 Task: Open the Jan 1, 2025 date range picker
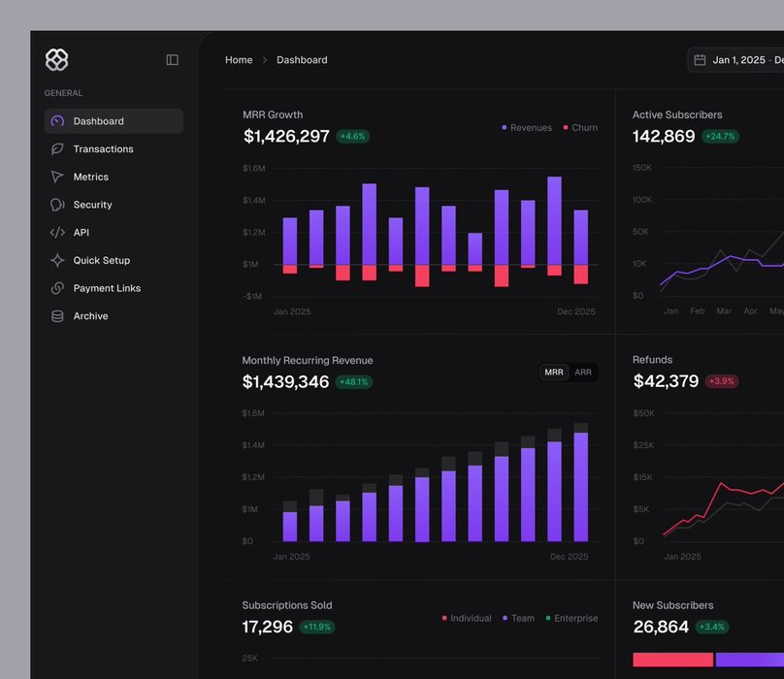(736, 60)
